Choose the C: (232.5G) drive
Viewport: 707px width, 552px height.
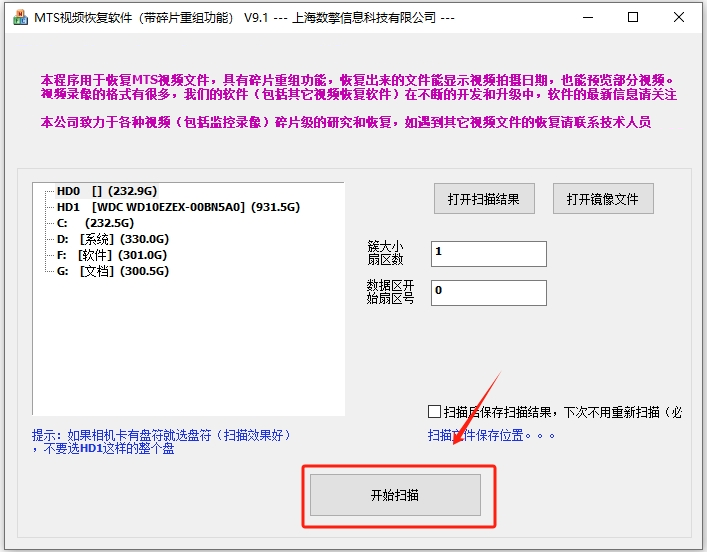[96, 223]
